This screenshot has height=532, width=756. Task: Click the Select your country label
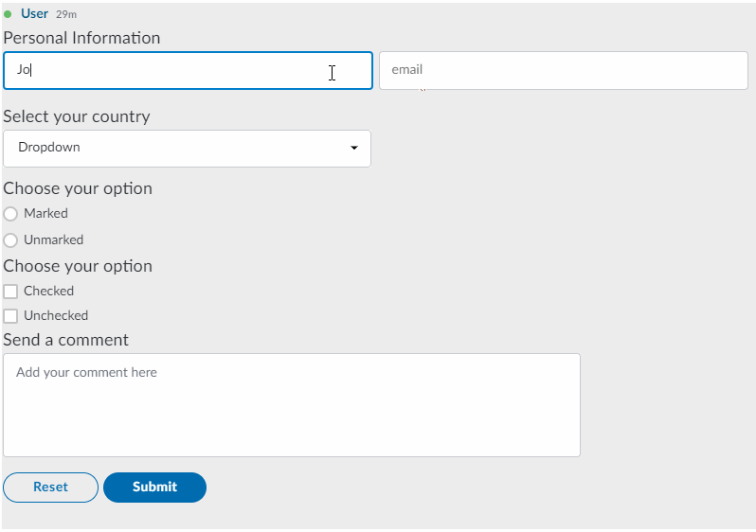(77, 116)
